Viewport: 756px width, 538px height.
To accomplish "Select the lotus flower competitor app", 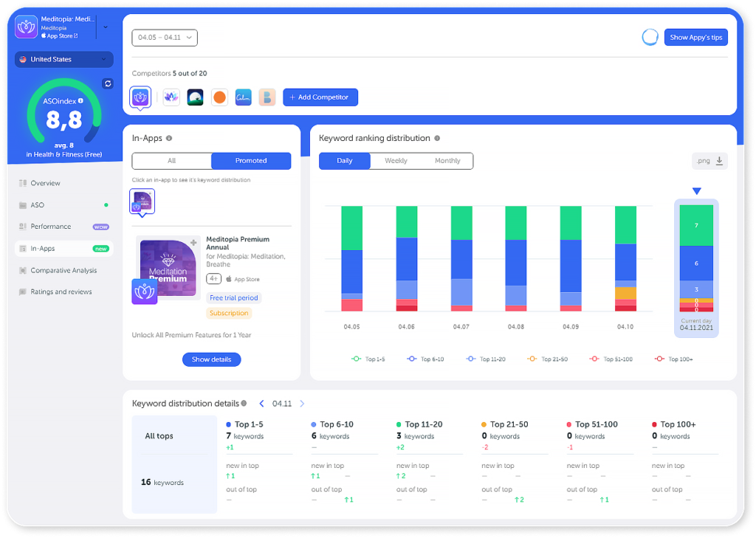I will click(x=171, y=97).
